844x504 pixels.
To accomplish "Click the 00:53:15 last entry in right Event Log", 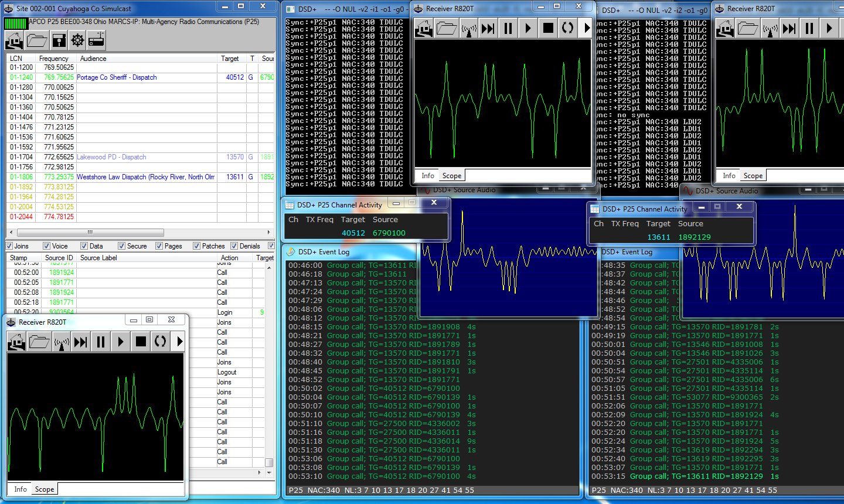I will pyautogui.click(x=685, y=476).
